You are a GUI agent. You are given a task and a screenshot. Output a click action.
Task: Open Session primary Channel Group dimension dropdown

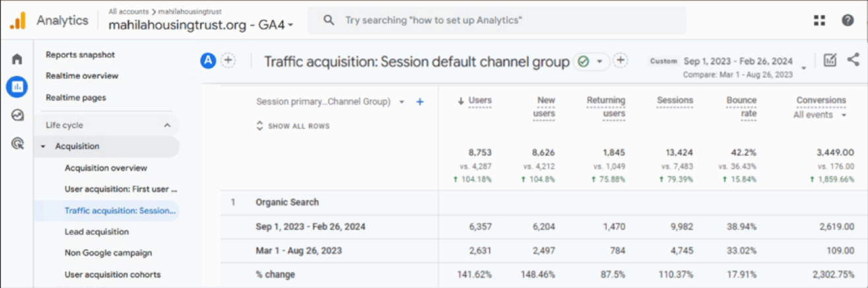pyautogui.click(x=330, y=102)
